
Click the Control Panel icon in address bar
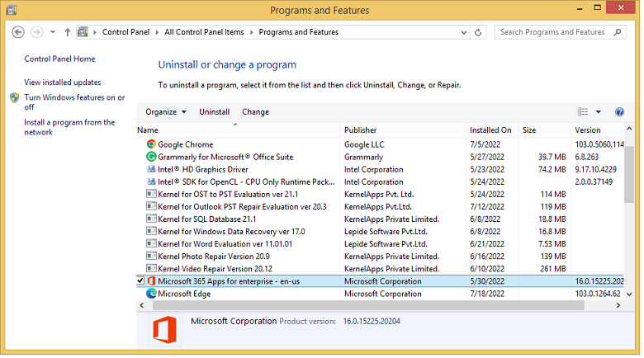click(83, 32)
